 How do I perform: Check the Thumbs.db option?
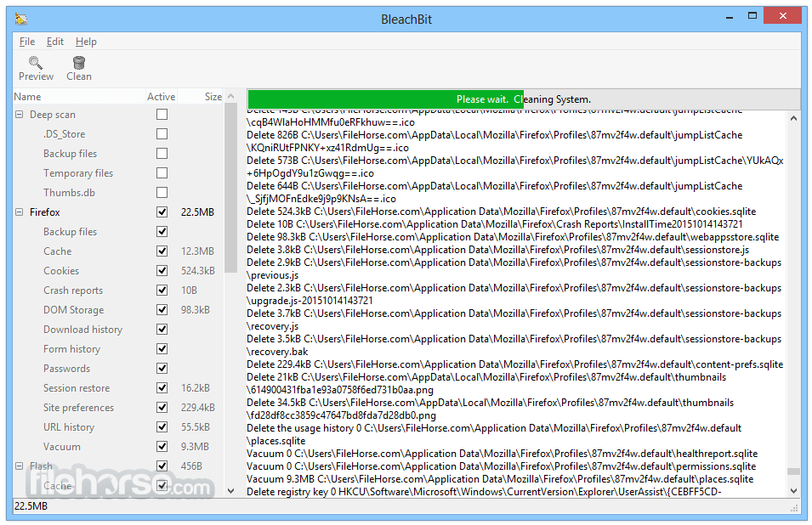[162, 192]
